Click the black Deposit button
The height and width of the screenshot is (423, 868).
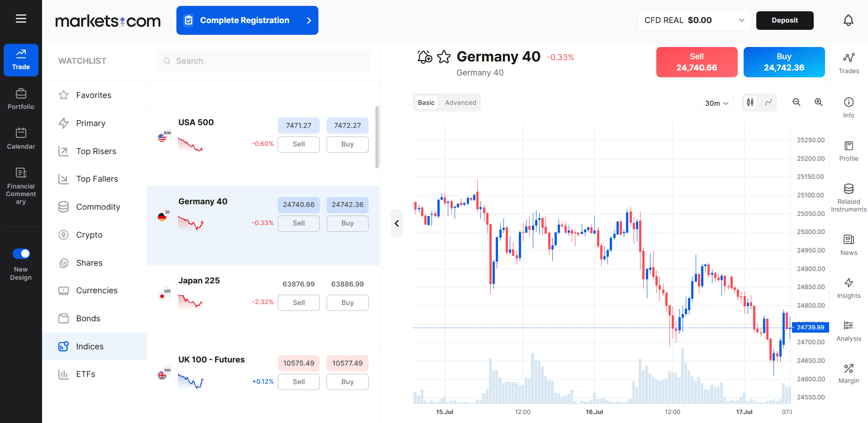tap(785, 20)
